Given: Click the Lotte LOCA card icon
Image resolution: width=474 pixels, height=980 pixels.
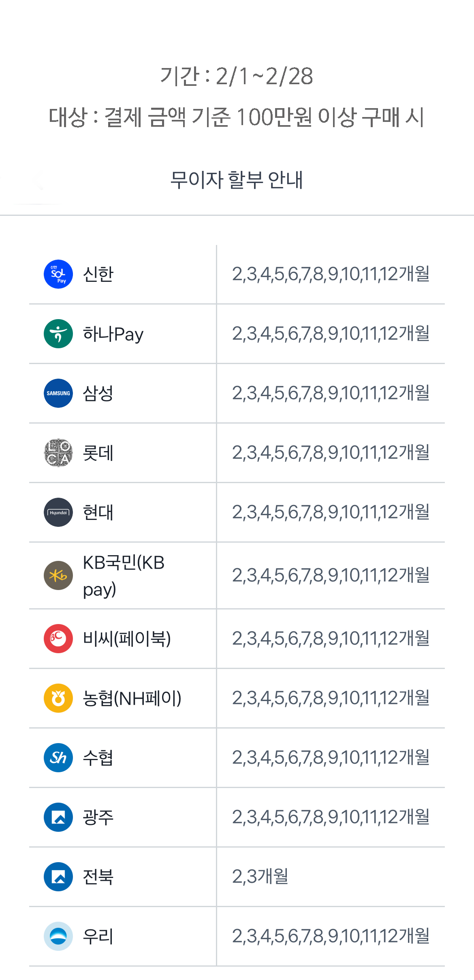Looking at the screenshot, I should [x=58, y=453].
